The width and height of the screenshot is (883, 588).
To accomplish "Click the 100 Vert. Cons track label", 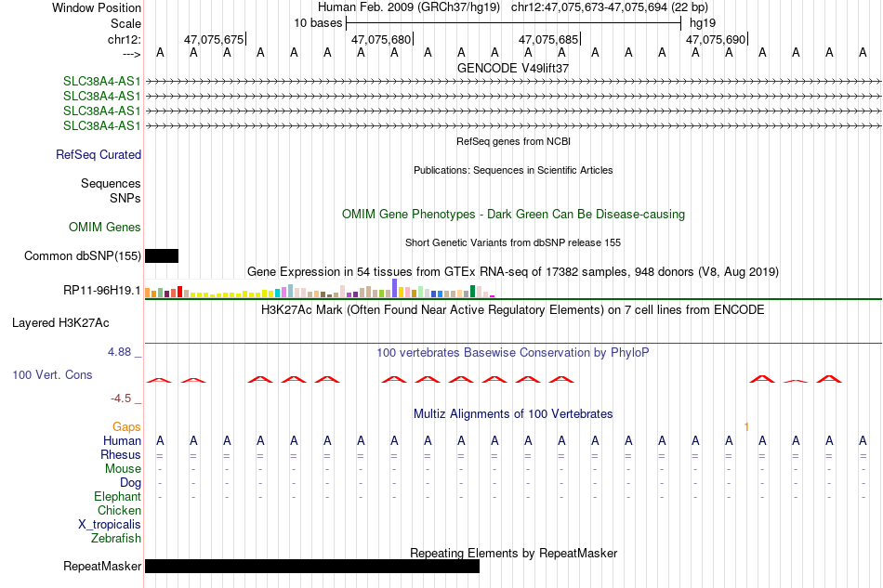I will click(52, 374).
